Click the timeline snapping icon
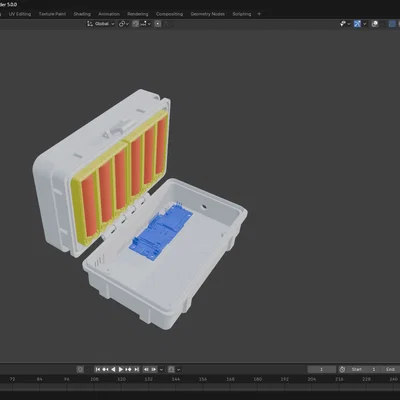Screen dimensions: 400x400 (171, 369)
